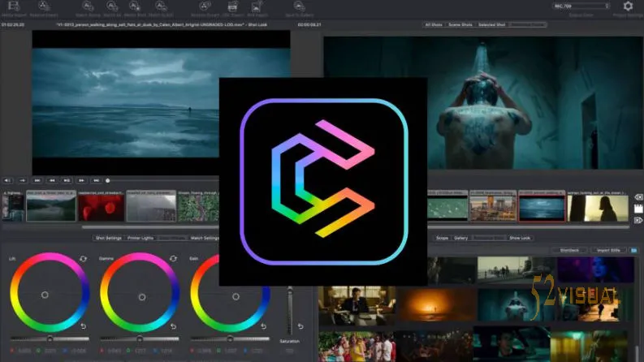Image resolution: width=644 pixels, height=362 pixels.
Task: Click the vertical Saturation slider
Action: click(x=290, y=310)
